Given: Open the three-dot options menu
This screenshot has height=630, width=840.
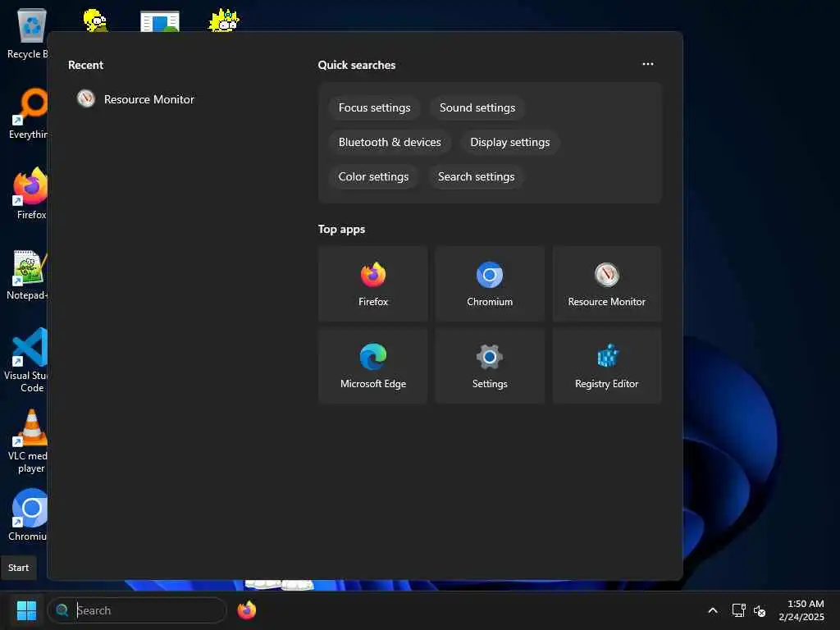Looking at the screenshot, I should pos(648,64).
